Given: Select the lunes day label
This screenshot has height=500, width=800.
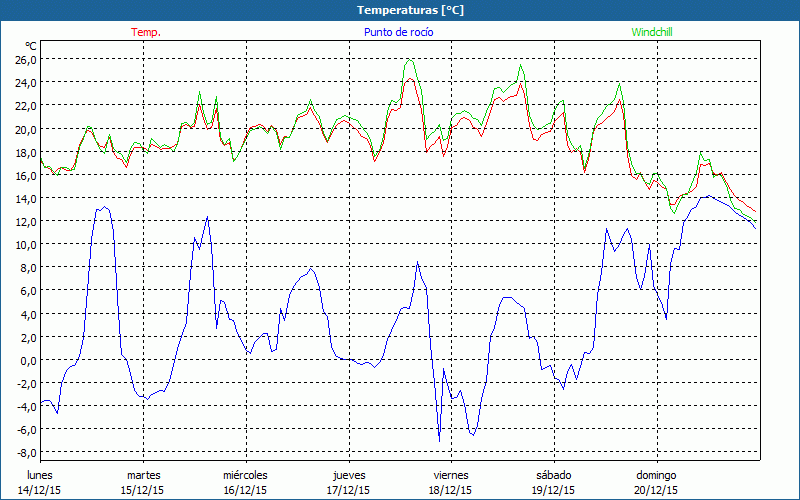Looking at the screenshot, I should [x=40, y=475].
